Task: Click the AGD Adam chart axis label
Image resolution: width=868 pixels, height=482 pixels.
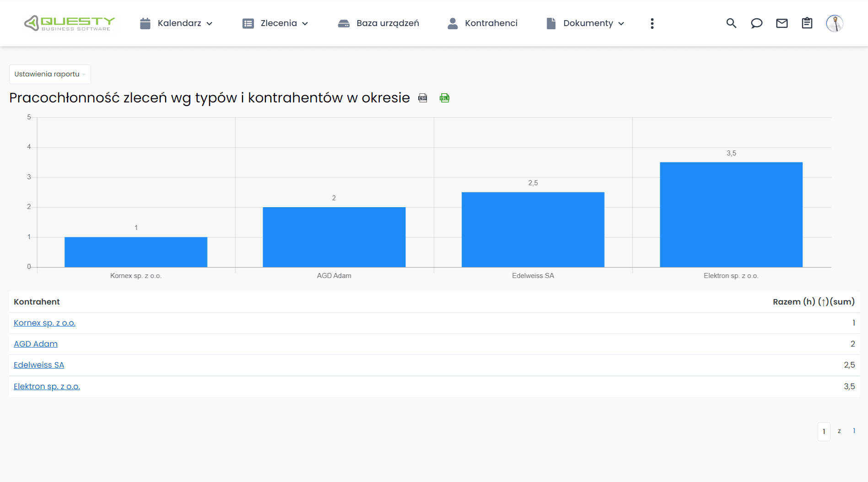Action: pyautogui.click(x=334, y=276)
